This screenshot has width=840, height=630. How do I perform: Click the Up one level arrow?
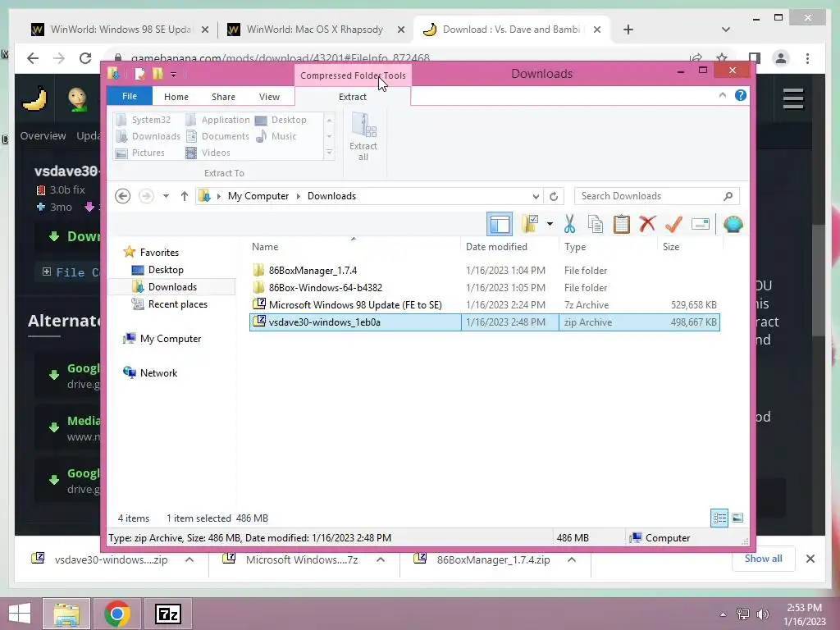click(x=185, y=196)
